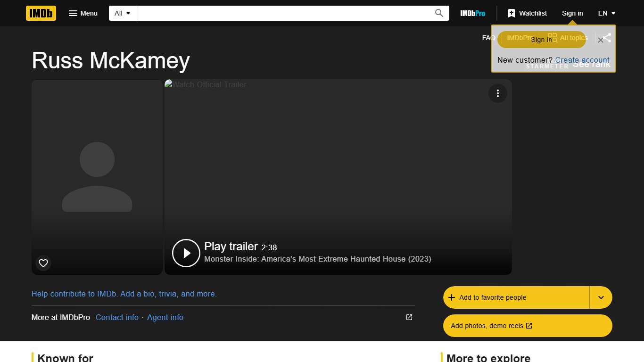Click the search magnifier icon
This screenshot has width=644, height=362.
[438, 13]
